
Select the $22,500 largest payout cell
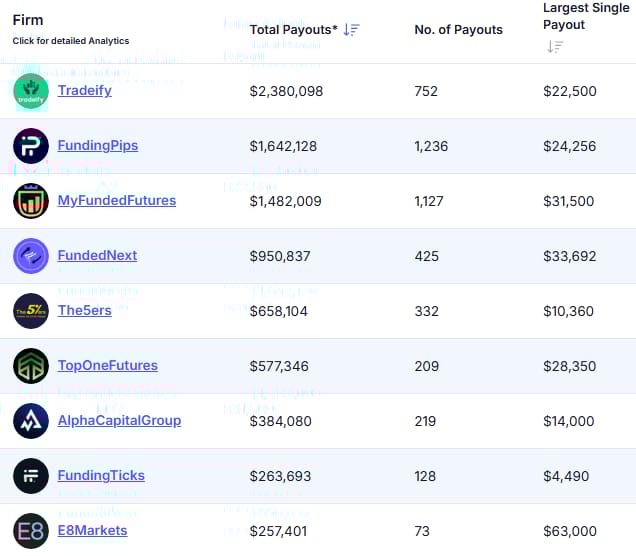570,91
